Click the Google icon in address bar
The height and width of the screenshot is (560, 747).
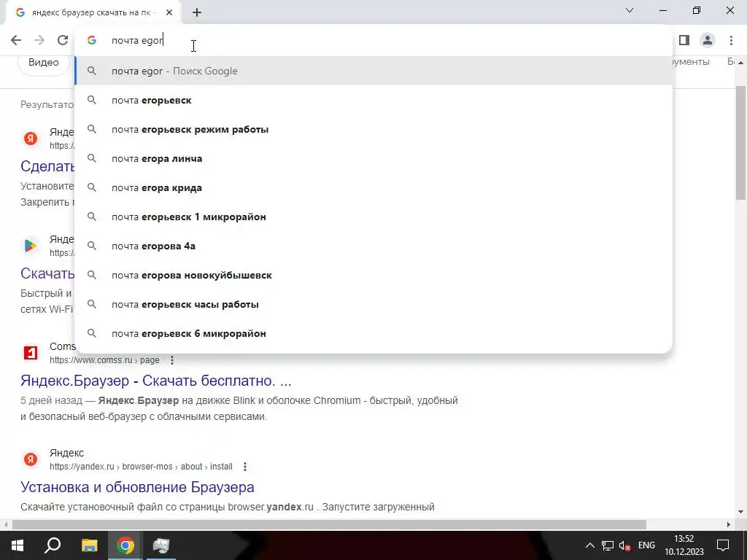click(x=92, y=41)
